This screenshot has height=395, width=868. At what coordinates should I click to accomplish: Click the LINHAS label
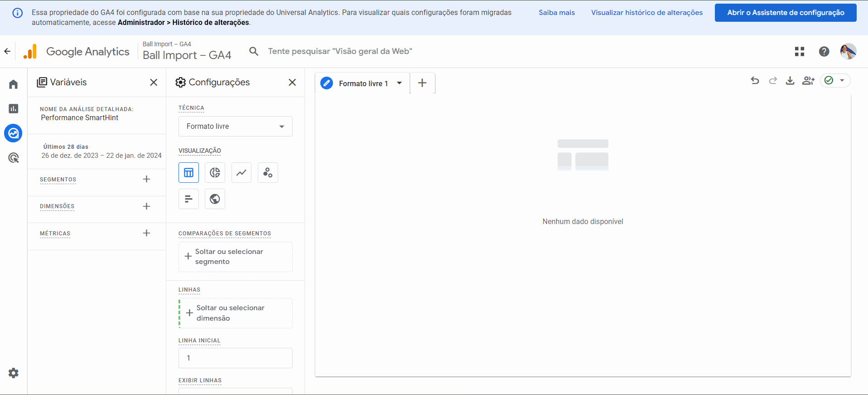click(x=189, y=290)
